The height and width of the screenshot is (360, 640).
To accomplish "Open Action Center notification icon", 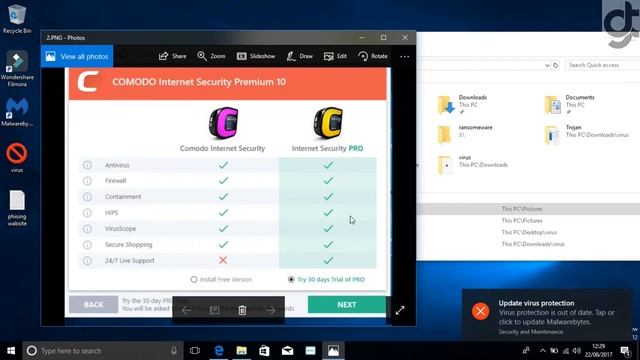I will (x=625, y=351).
